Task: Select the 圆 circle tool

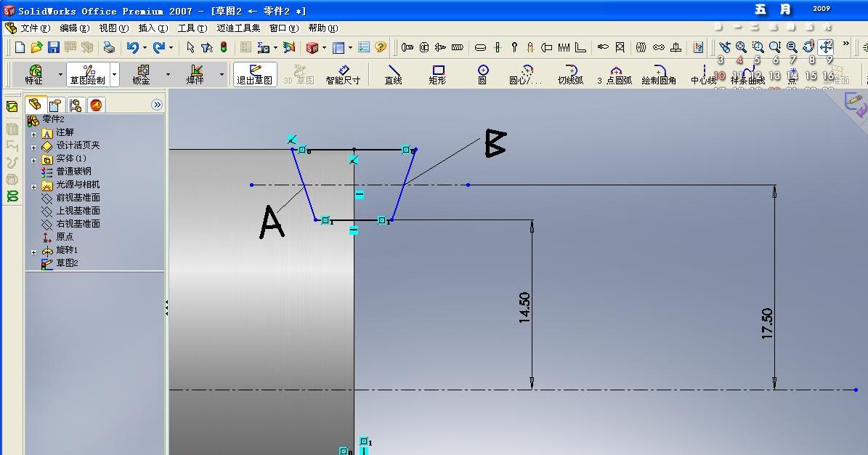Action: [x=483, y=74]
